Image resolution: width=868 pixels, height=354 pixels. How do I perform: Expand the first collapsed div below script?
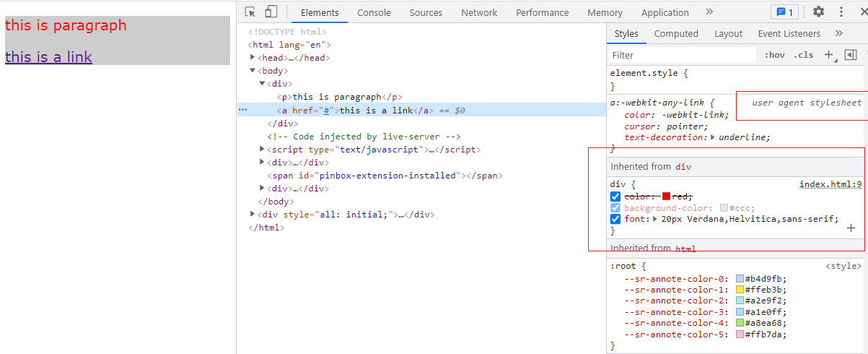click(262, 163)
